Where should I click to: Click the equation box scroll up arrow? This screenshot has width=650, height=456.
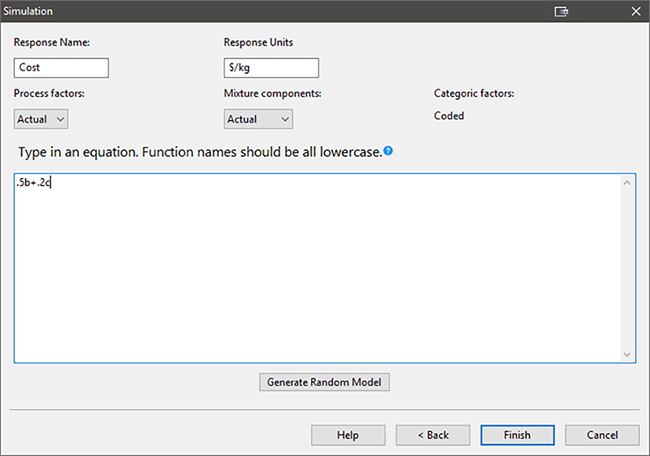pyautogui.click(x=627, y=183)
